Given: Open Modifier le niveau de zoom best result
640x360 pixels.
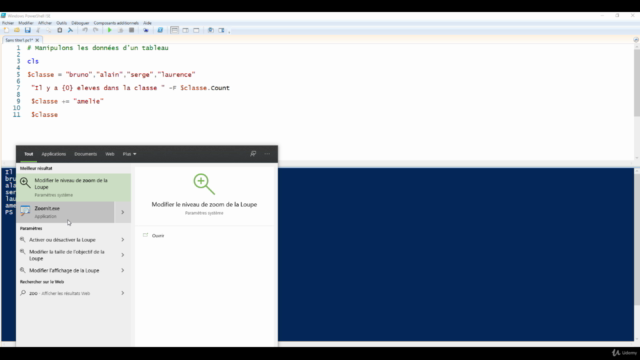Looking at the screenshot, I should (73, 187).
